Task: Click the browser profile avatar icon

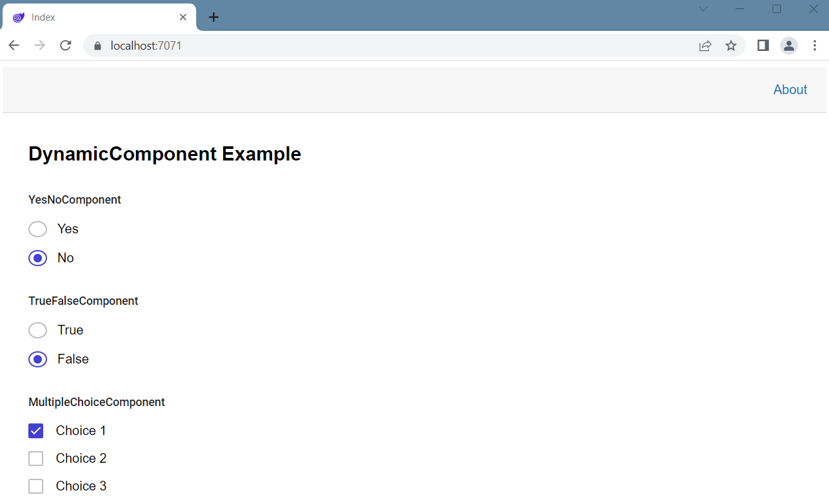Action: pos(789,45)
